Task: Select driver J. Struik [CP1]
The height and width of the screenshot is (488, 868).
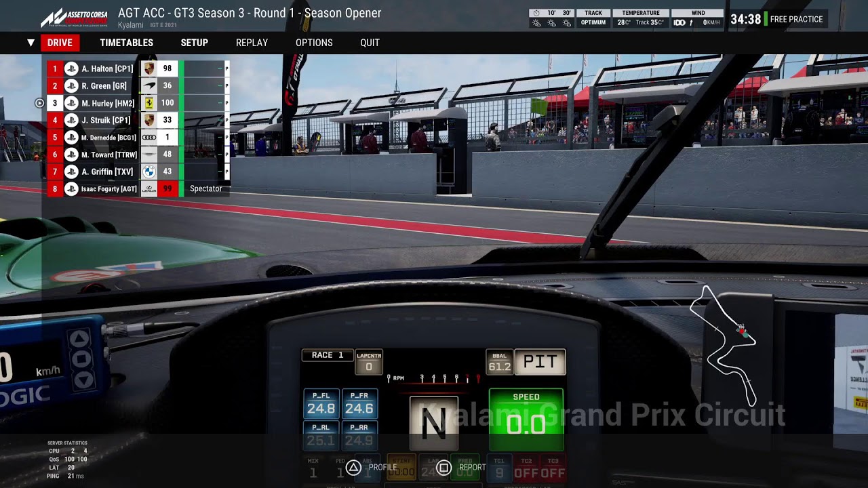Action: point(106,120)
